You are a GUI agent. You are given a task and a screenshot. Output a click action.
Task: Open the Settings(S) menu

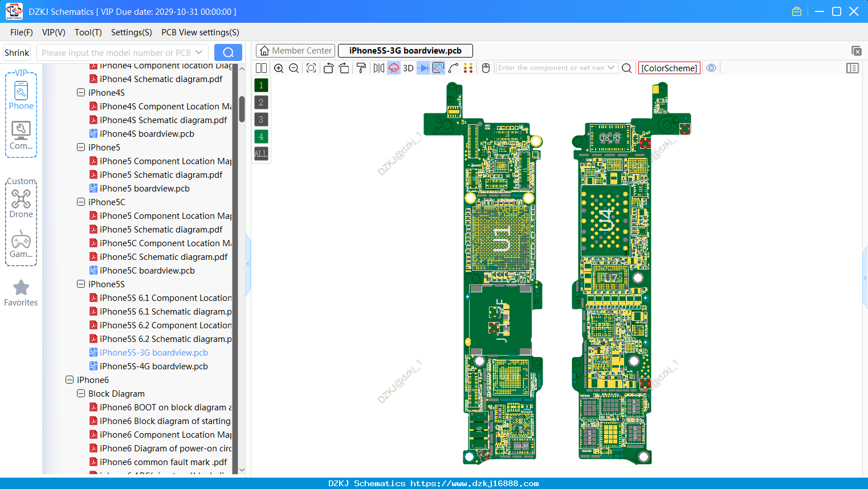coord(132,32)
